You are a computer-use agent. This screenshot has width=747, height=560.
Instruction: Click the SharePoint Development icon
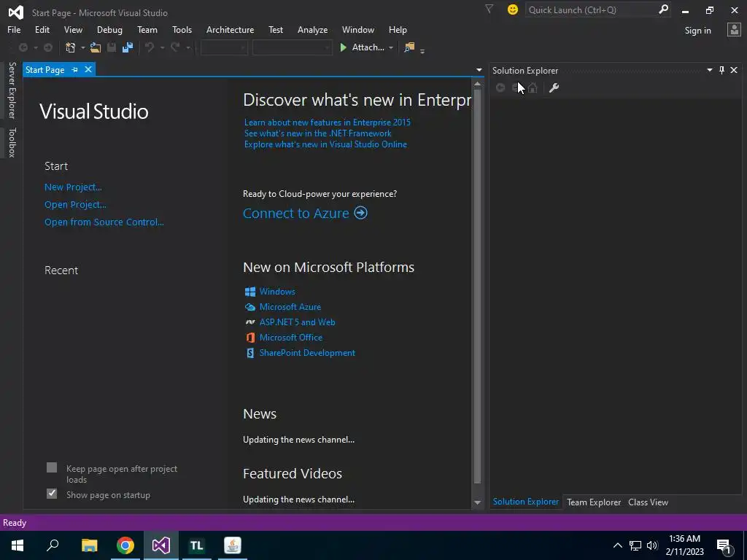tap(250, 353)
